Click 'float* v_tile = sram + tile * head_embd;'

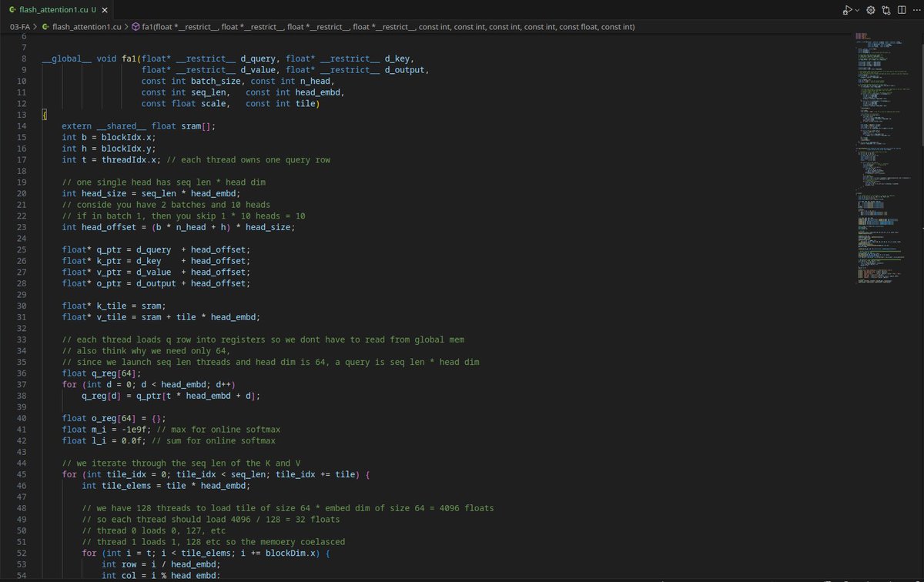tap(162, 316)
